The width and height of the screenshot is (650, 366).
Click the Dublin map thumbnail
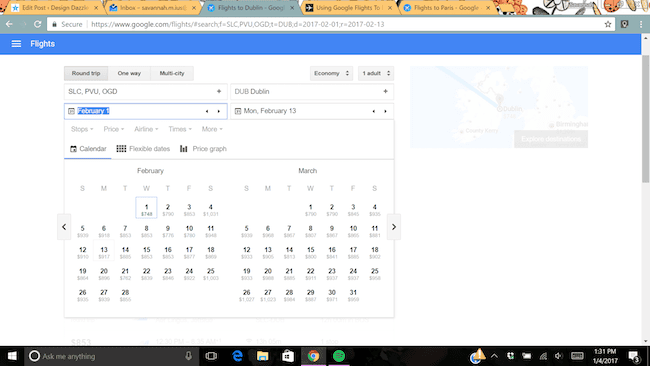coord(499,107)
